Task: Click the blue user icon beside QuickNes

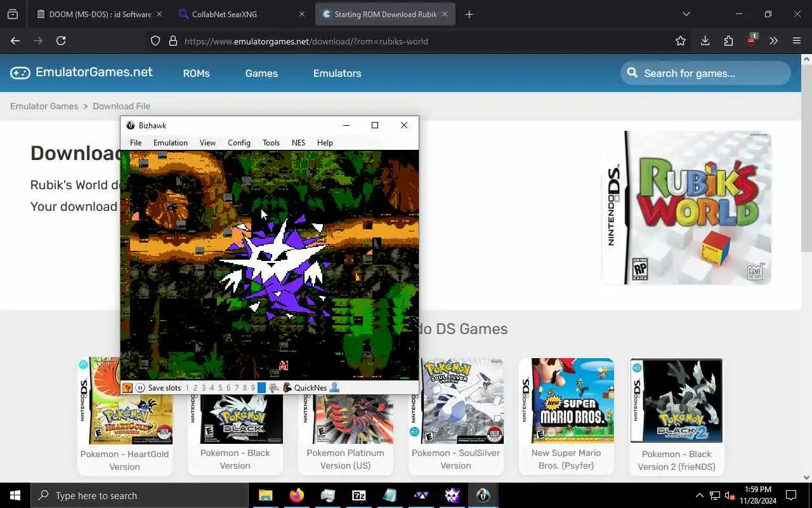Action: pyautogui.click(x=334, y=387)
